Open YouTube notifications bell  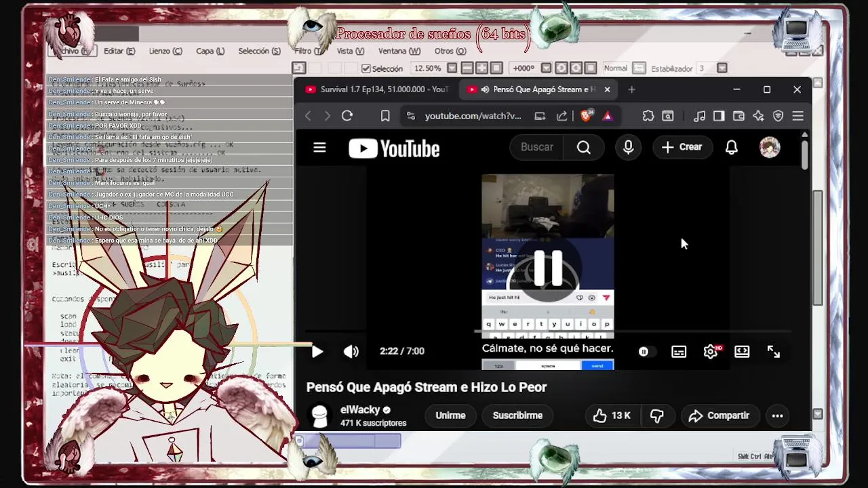point(732,147)
